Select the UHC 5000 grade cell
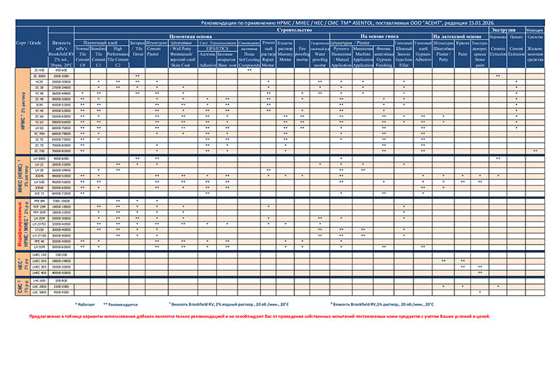Image resolution: width=554 pixels, height=392 pixels. coord(39,293)
